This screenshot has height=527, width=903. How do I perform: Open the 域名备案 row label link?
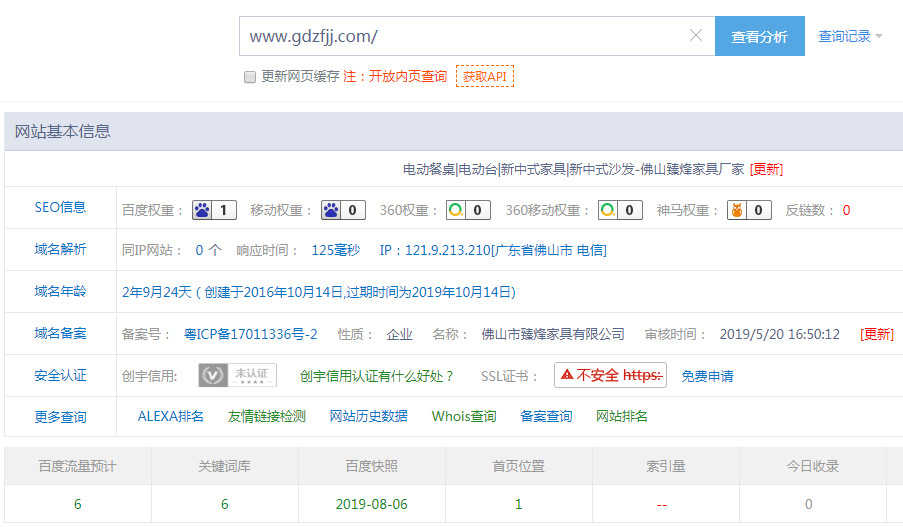point(60,333)
